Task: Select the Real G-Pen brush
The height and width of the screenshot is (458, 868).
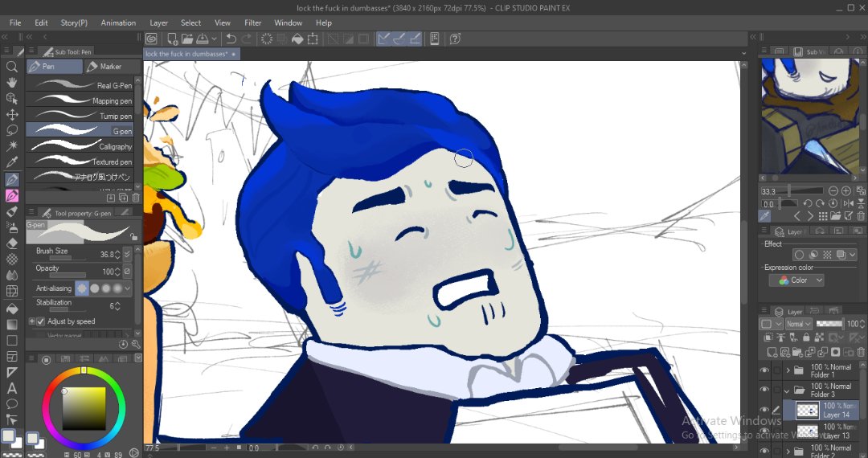Action: coord(80,84)
